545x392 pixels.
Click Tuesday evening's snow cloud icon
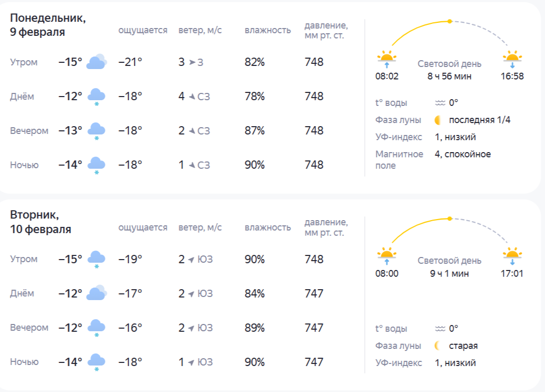97,328
